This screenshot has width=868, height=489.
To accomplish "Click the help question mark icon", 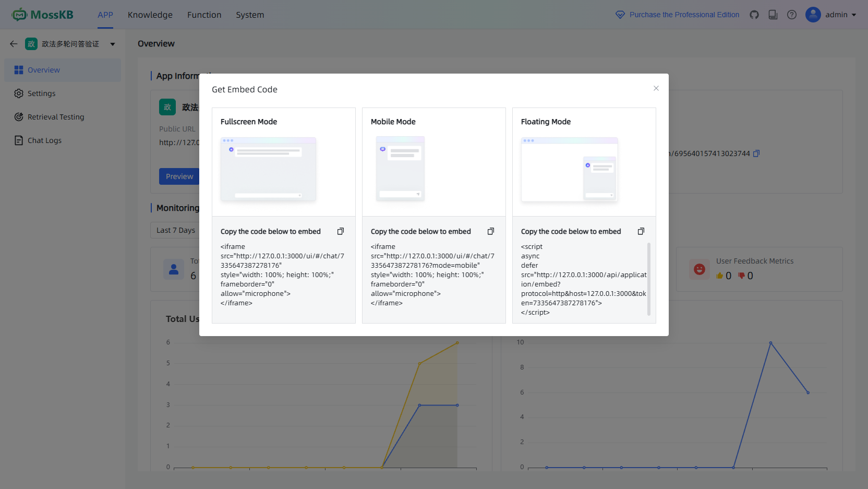I will 792,15.
